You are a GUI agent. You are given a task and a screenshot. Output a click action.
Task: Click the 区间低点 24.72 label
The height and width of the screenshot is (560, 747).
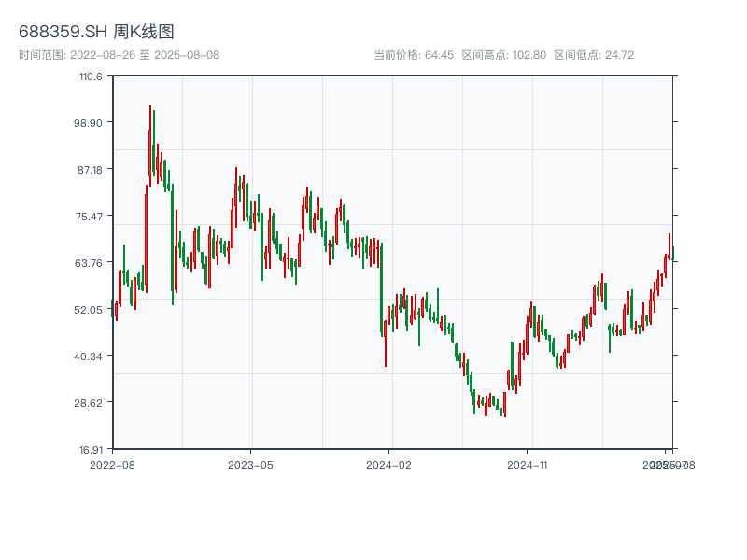(x=594, y=55)
